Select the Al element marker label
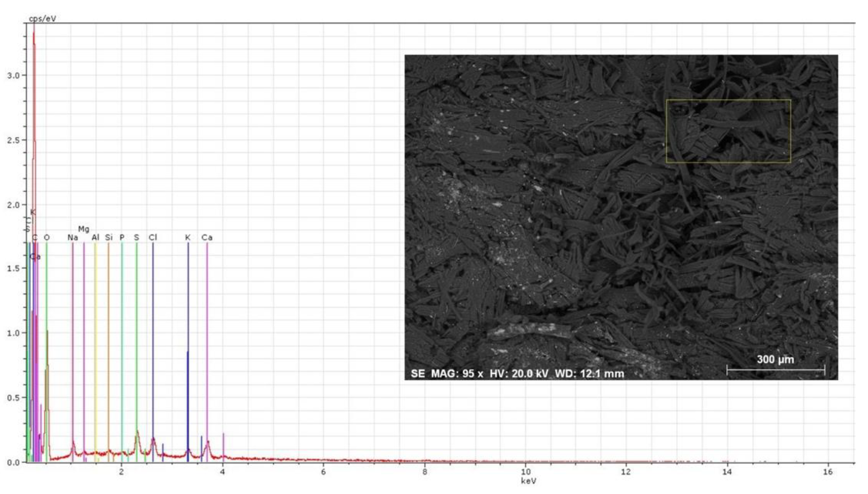868x494 pixels. click(x=95, y=237)
